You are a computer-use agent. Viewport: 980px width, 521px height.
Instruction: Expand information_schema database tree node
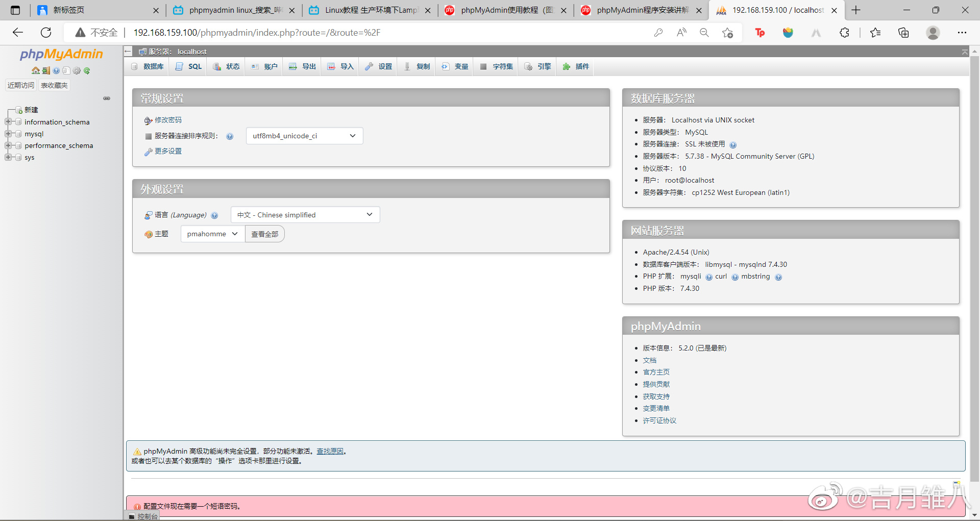(x=8, y=122)
